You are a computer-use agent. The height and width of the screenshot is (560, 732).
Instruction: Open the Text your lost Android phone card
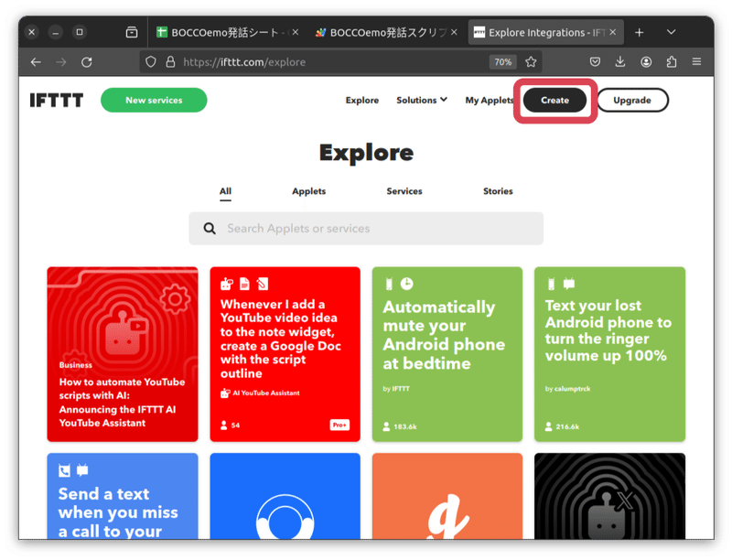pos(609,354)
